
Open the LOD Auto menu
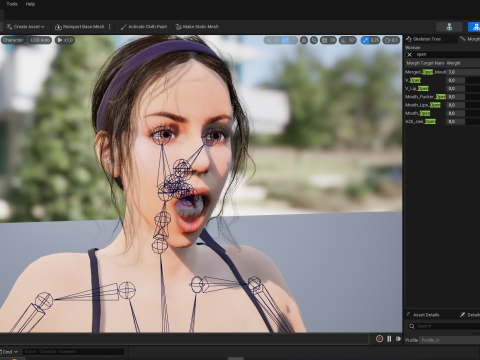pyautogui.click(x=40, y=40)
